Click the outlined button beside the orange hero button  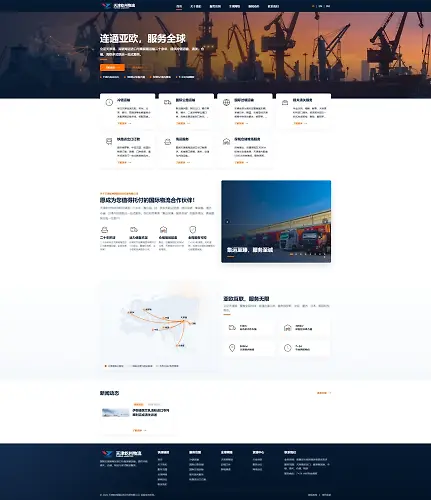click(x=140, y=67)
